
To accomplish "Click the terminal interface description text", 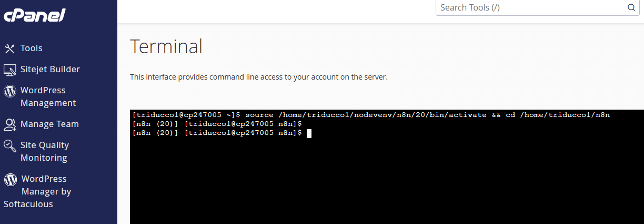I will point(258,77).
